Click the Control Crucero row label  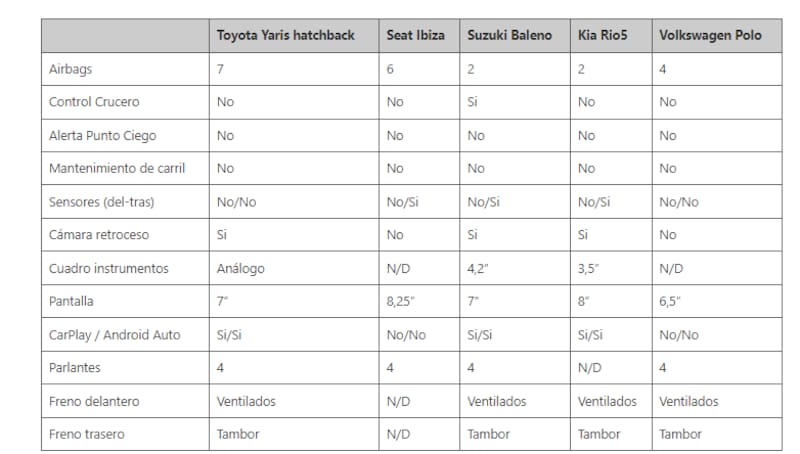pyautogui.click(x=93, y=102)
